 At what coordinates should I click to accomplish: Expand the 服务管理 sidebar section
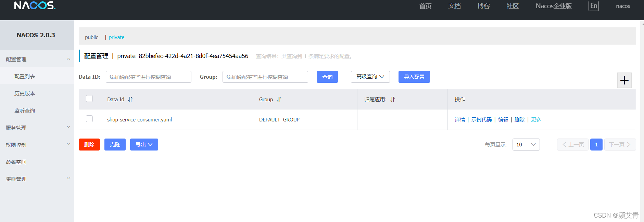click(x=37, y=128)
